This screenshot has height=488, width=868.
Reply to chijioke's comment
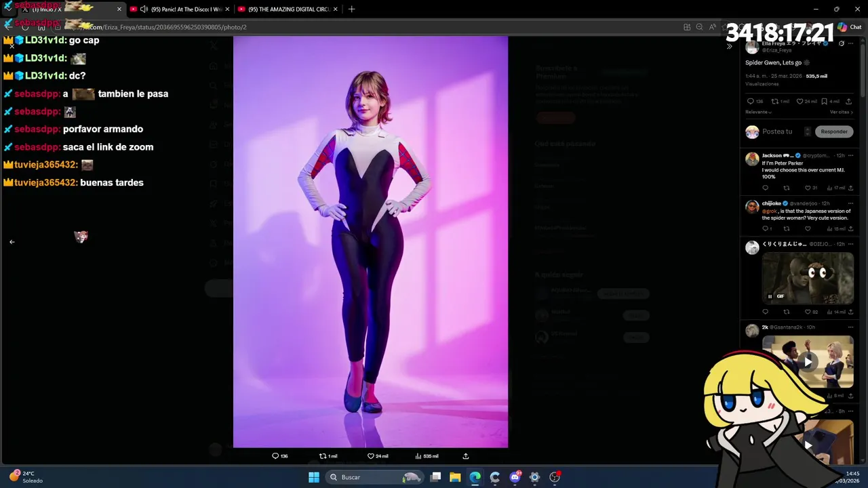point(766,228)
